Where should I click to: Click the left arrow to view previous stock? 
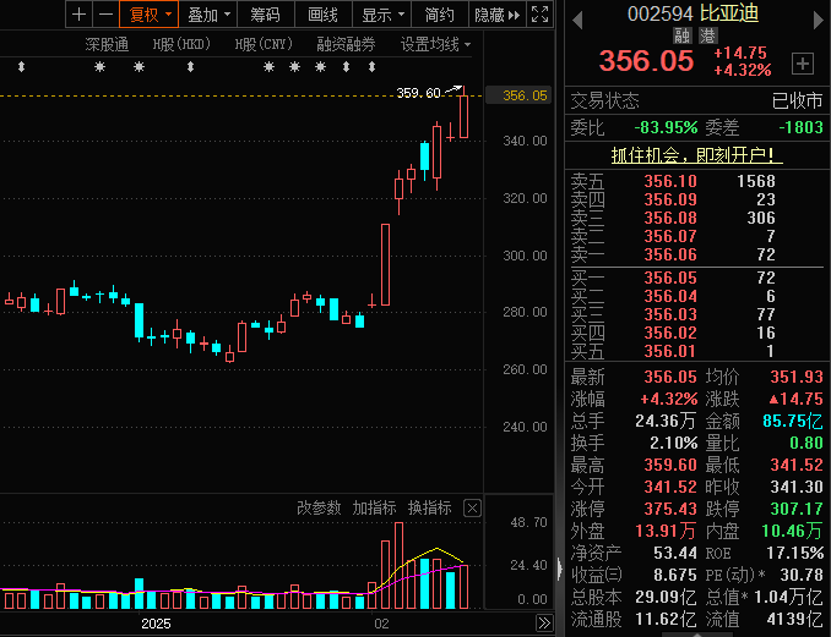pos(576,18)
